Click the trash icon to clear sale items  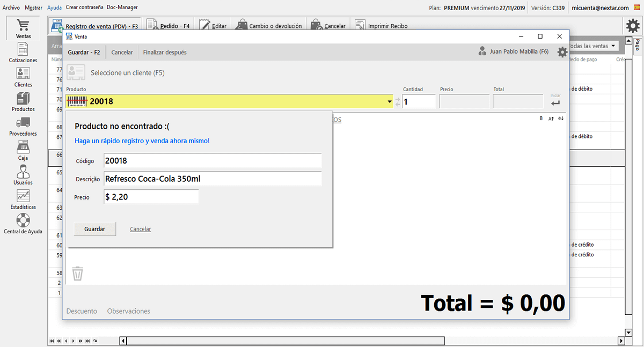coord(77,273)
